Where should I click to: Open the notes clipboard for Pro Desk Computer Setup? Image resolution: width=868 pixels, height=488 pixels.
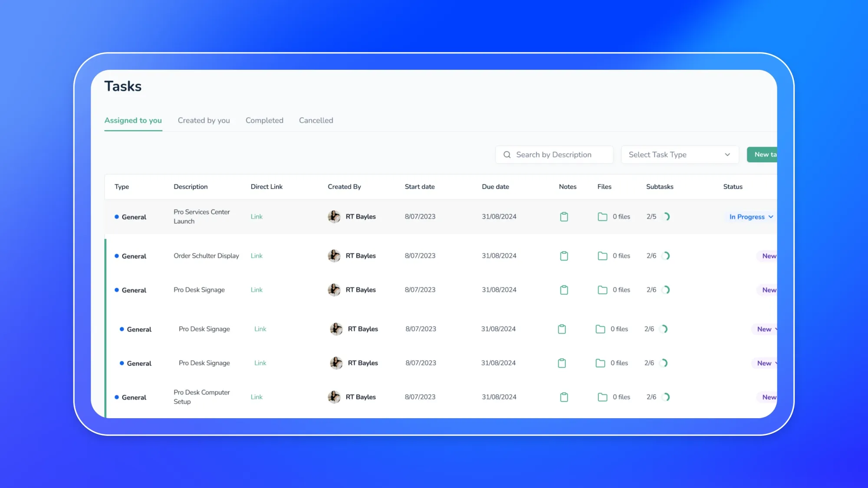[564, 397]
